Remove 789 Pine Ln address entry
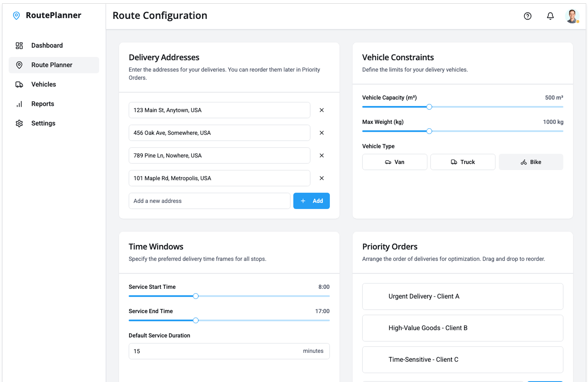The image size is (588, 382). click(322, 155)
